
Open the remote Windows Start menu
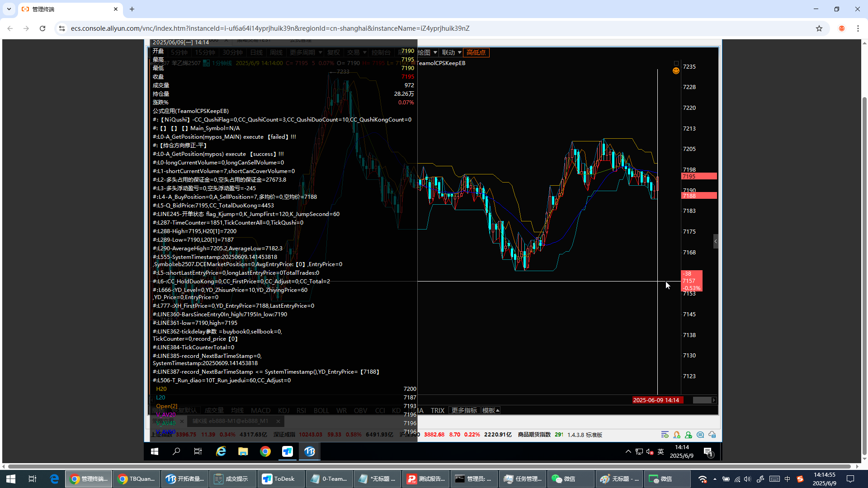[154, 451]
